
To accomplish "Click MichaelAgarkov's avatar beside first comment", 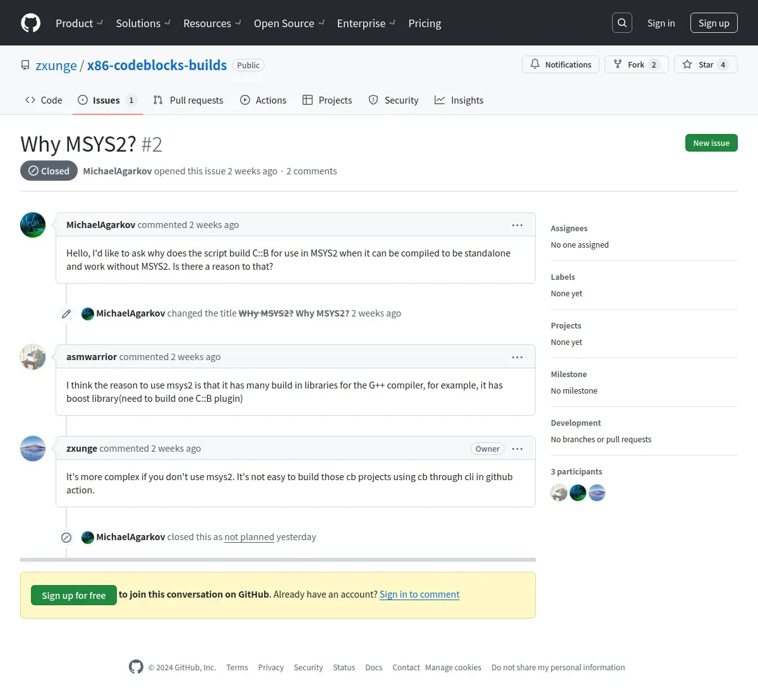I will click(x=33, y=225).
